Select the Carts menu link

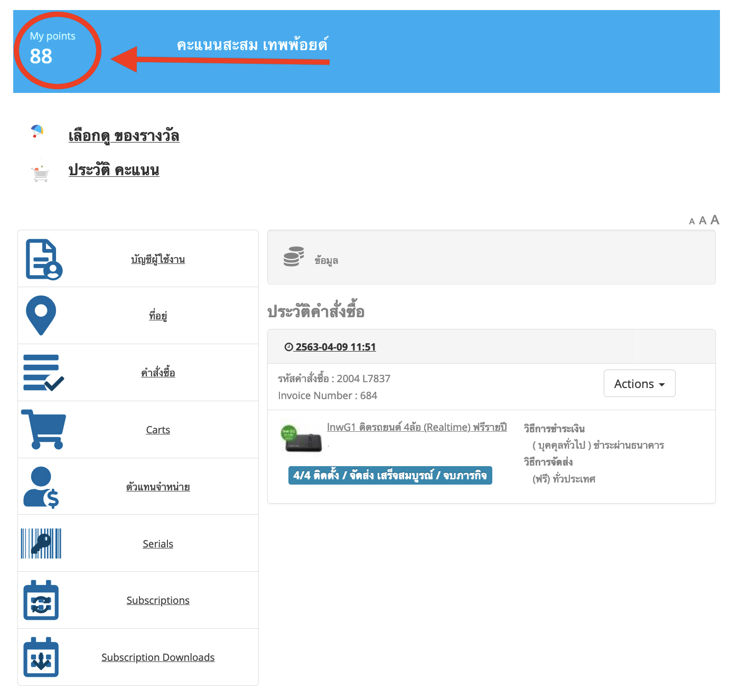[x=158, y=430]
